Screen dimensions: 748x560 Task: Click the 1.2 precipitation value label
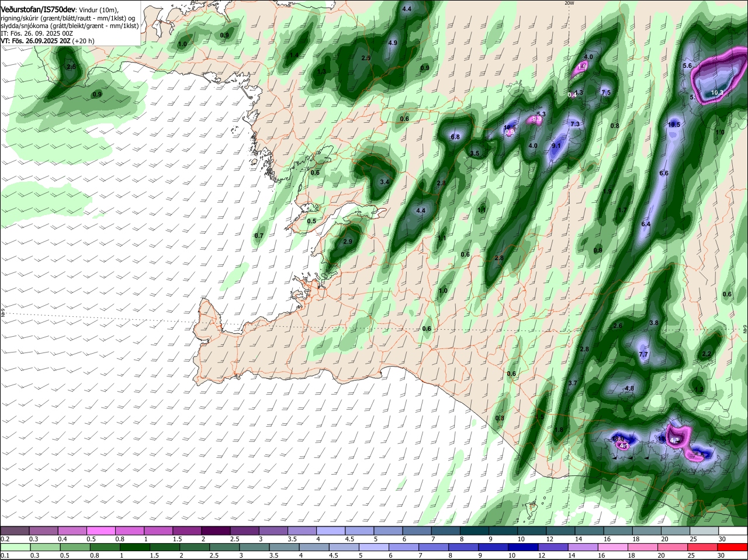click(x=699, y=389)
